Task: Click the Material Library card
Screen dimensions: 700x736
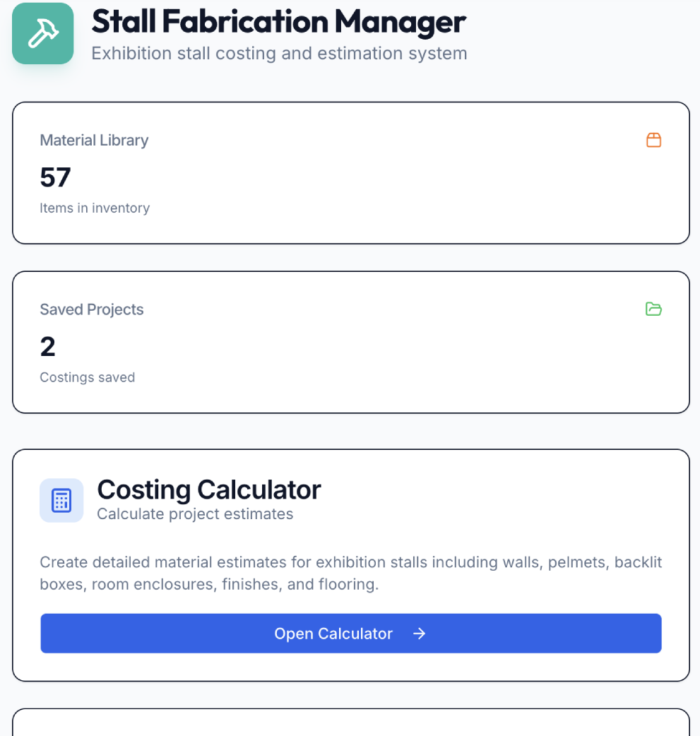Action: click(x=350, y=172)
